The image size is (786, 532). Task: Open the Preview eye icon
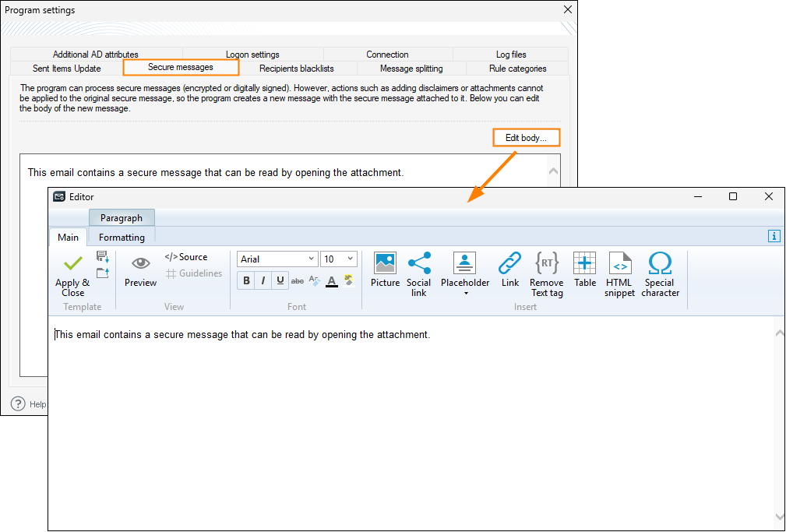click(x=140, y=264)
